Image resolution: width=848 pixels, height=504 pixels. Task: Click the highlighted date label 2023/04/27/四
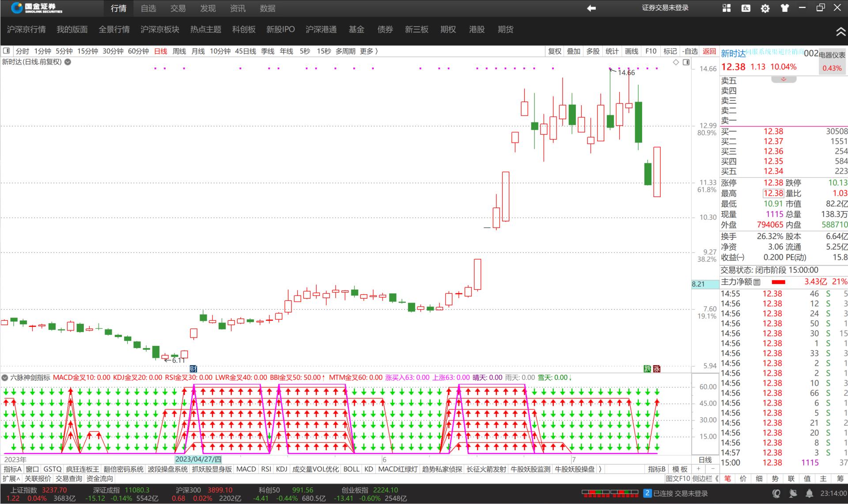[198, 459]
